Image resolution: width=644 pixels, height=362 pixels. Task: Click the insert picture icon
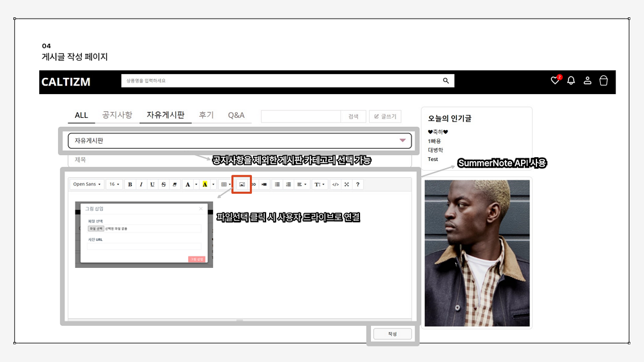coord(242,184)
